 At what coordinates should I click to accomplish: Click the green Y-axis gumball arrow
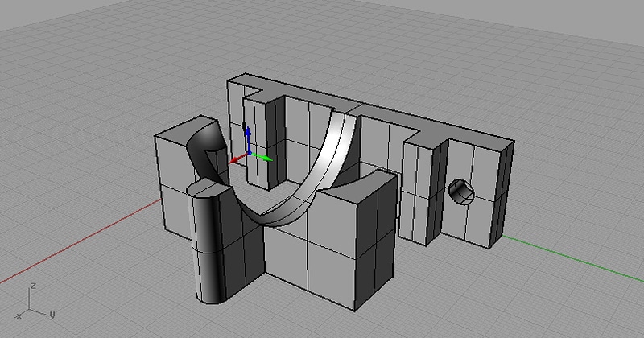(x=261, y=156)
